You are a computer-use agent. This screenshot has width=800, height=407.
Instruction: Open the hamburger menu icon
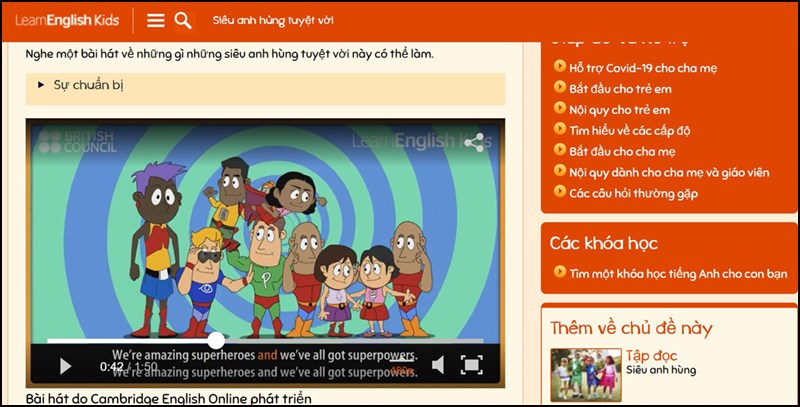(156, 20)
